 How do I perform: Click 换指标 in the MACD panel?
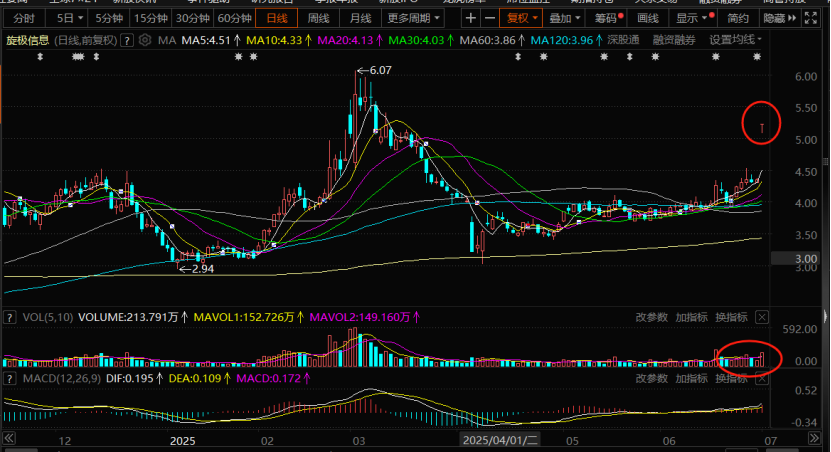pyautogui.click(x=731, y=379)
